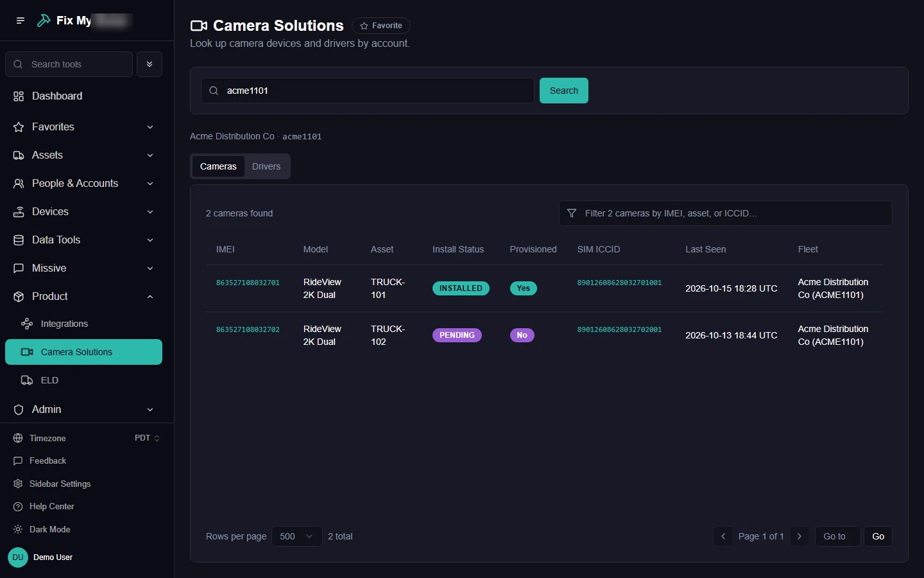
Task: Open IMEI 863527108032701 link
Action: (x=248, y=283)
